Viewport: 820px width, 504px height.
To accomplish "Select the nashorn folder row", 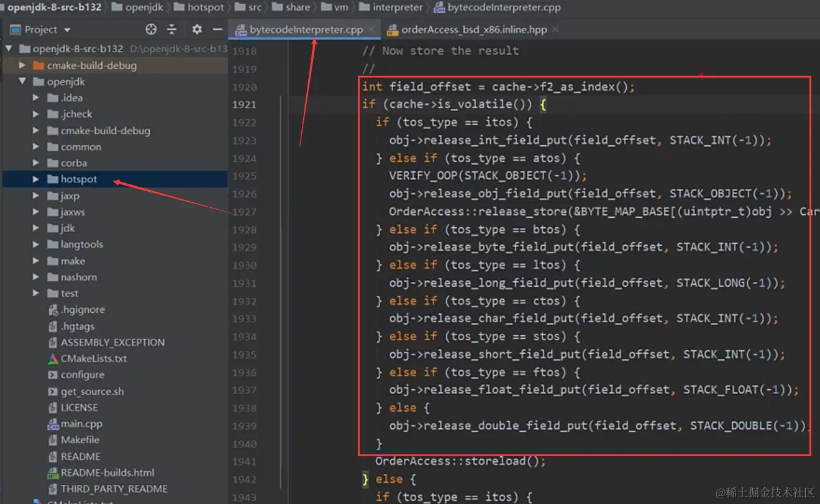I will tap(114, 277).
